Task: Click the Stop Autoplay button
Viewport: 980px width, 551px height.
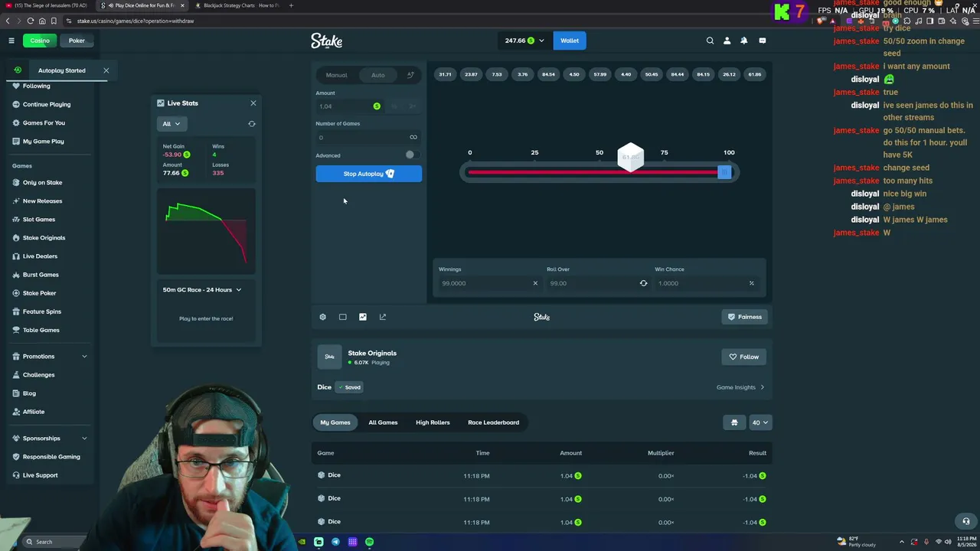Action: click(368, 174)
